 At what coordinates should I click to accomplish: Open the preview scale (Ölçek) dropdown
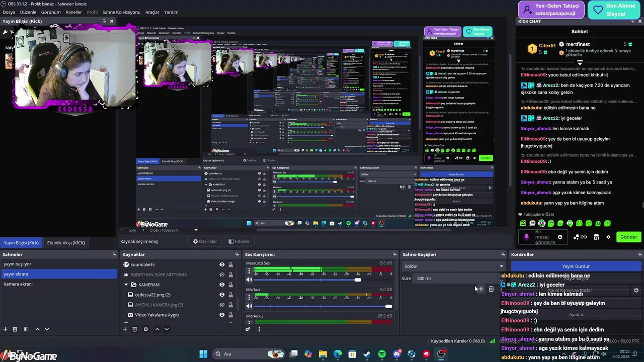tap(174, 230)
